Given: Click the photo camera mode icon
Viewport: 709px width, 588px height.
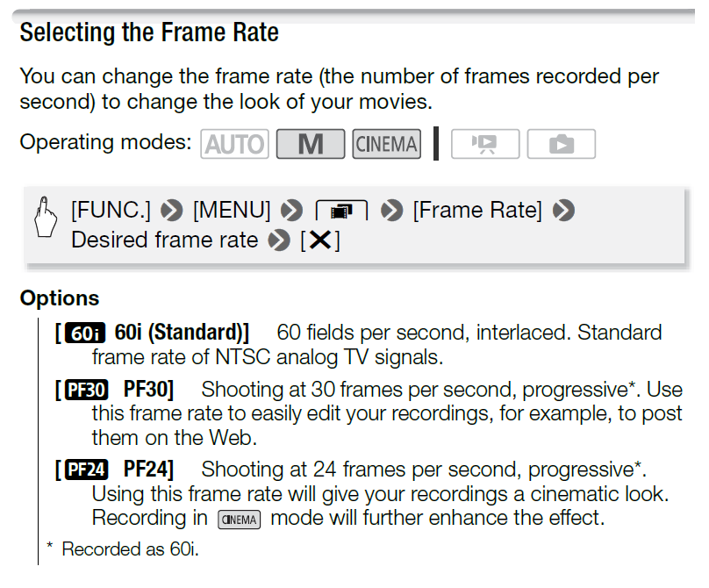Looking at the screenshot, I should tap(561, 144).
